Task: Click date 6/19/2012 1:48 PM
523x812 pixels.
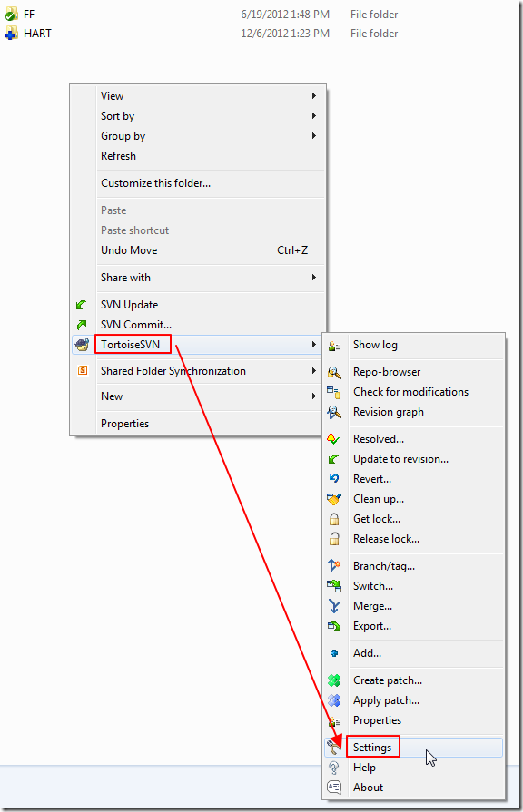Action: click(285, 15)
